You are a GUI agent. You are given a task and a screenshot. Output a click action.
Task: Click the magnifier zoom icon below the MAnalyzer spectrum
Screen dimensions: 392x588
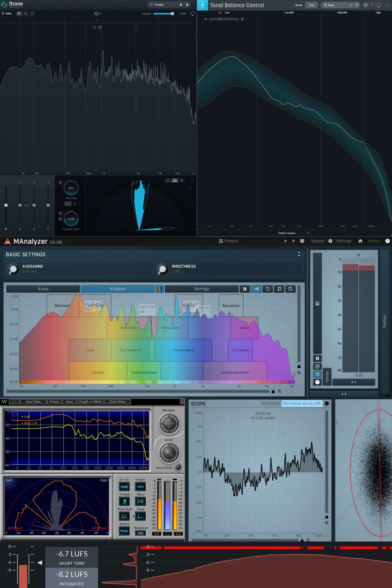pos(279,391)
